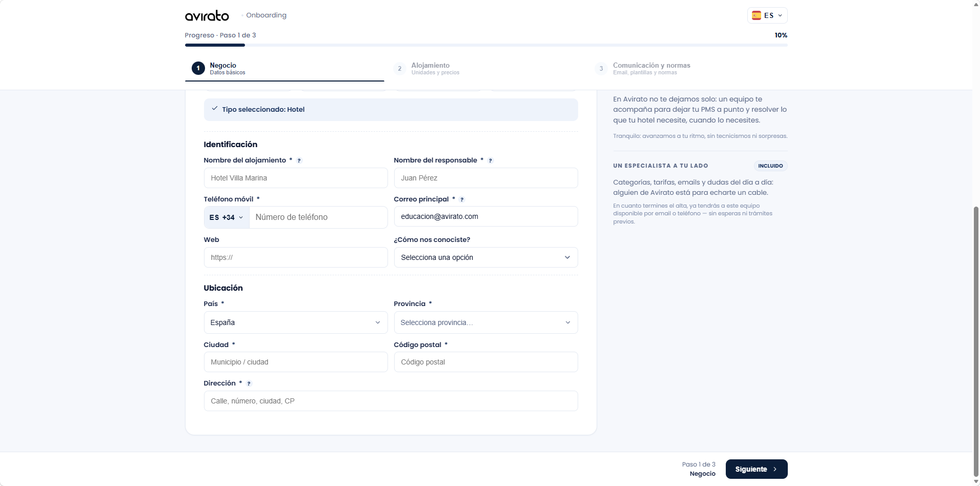Click 'Progreso · Paso 1 de 3' text
The height and width of the screenshot is (486, 980).
[220, 35]
